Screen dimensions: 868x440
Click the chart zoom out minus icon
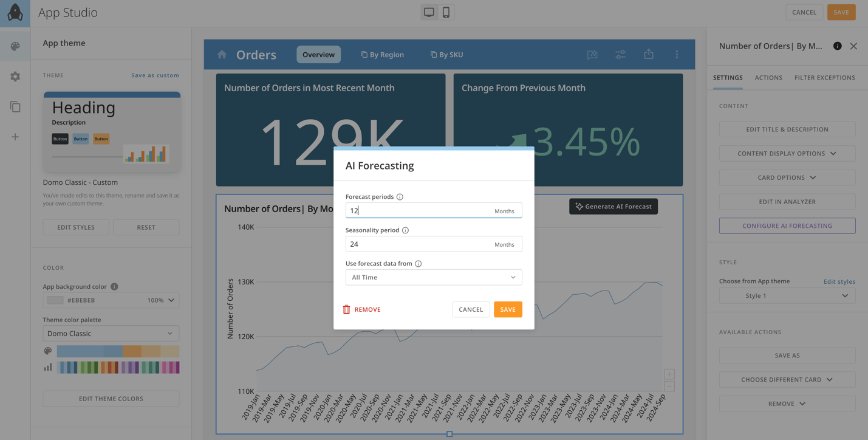669,387
